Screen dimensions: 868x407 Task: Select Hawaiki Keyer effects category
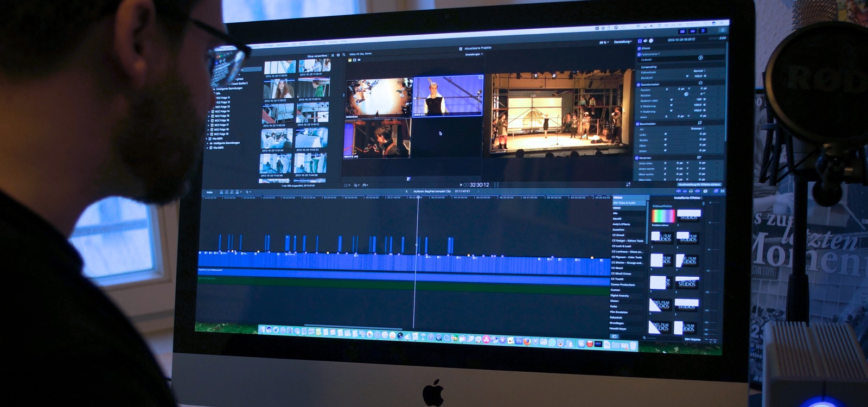point(618,329)
